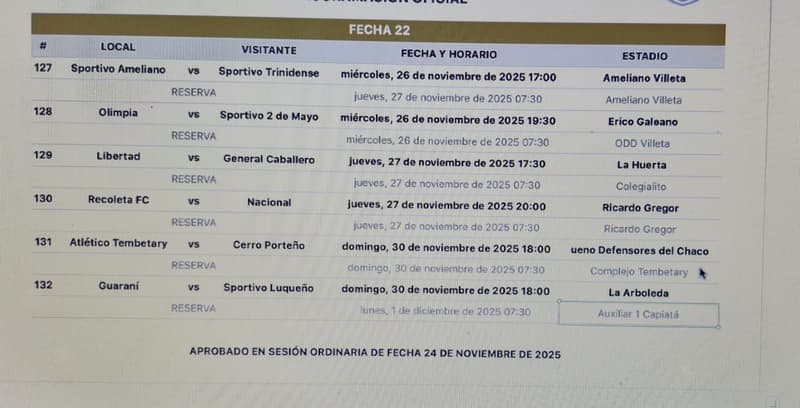Select the VISITANTE column header
The height and width of the screenshot is (408, 800).
click(269, 50)
